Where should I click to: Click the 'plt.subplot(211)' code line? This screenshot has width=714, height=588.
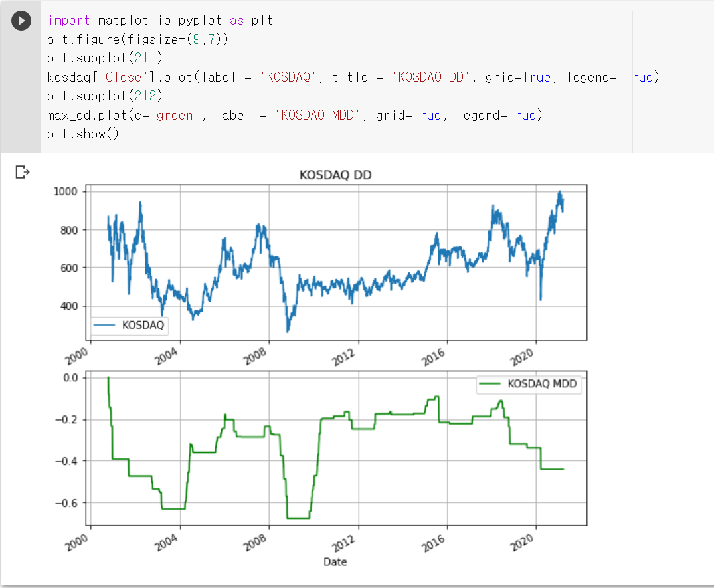(x=105, y=58)
